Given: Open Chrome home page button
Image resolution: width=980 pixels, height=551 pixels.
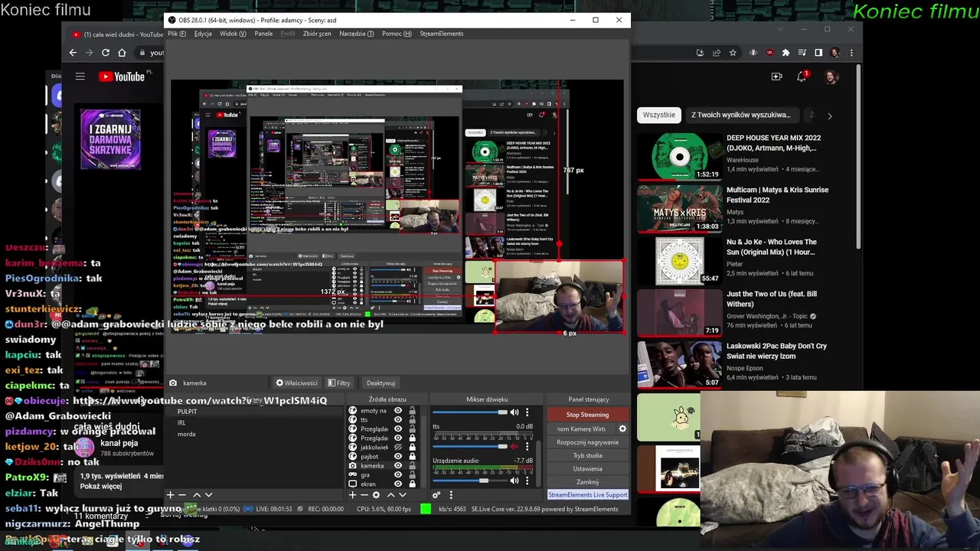Looking at the screenshot, I should pos(122,53).
